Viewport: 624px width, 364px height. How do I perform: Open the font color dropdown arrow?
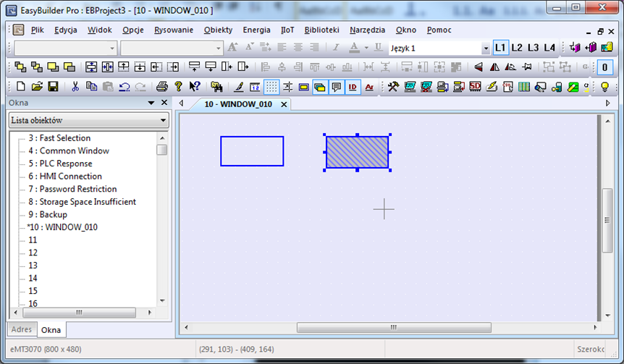366,48
